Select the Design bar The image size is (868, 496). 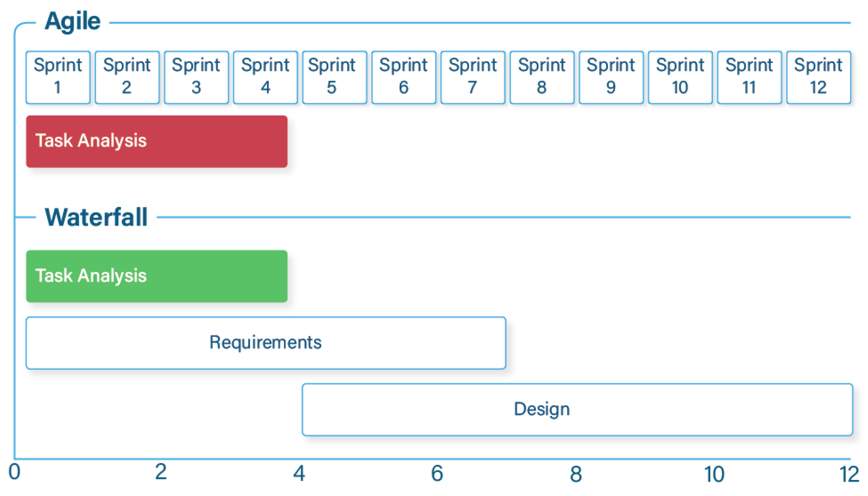(577, 410)
